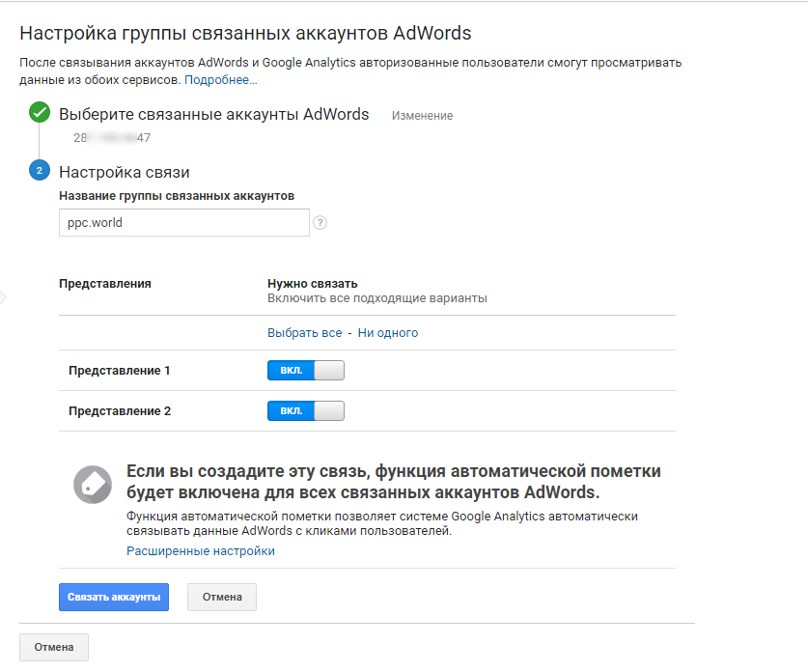Click the gray auto-tagging tag icon
The image size is (808, 672).
tap(93, 485)
